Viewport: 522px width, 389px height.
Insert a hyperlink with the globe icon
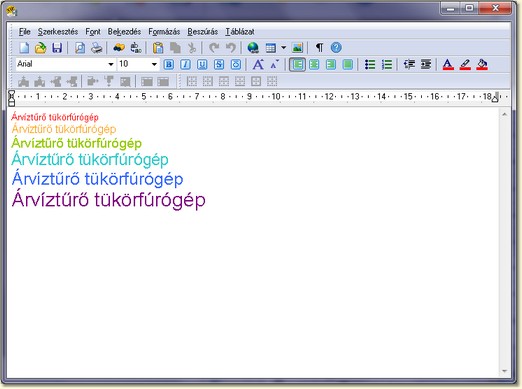(253, 48)
